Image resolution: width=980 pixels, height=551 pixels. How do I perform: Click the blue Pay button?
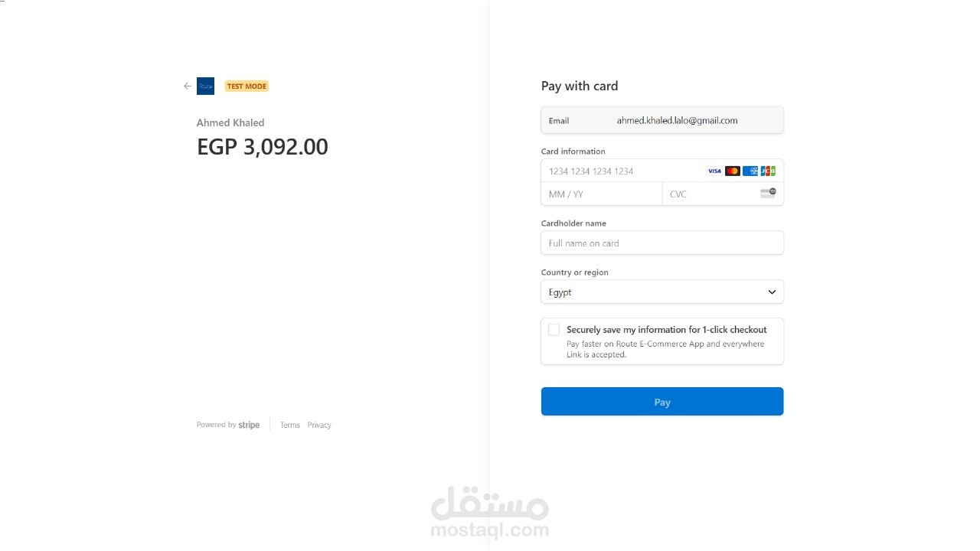click(x=662, y=402)
